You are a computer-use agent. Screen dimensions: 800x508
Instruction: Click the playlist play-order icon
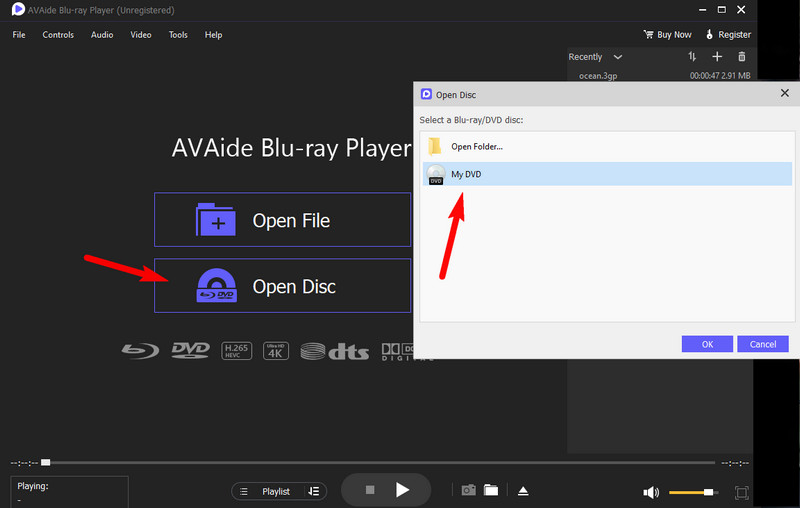313,491
